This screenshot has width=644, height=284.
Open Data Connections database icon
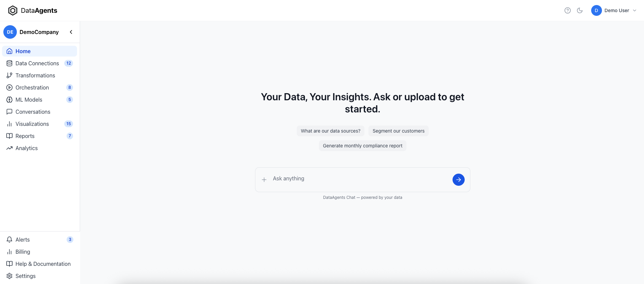[x=9, y=63]
